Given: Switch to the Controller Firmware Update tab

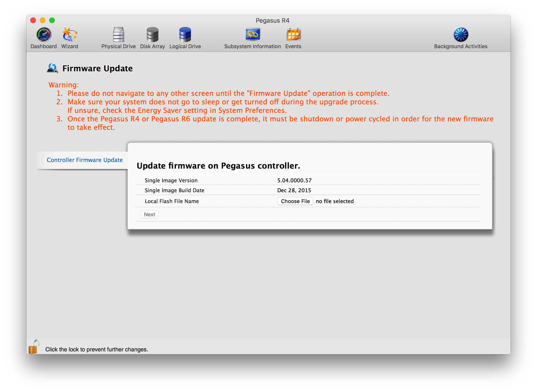Looking at the screenshot, I should 85,160.
